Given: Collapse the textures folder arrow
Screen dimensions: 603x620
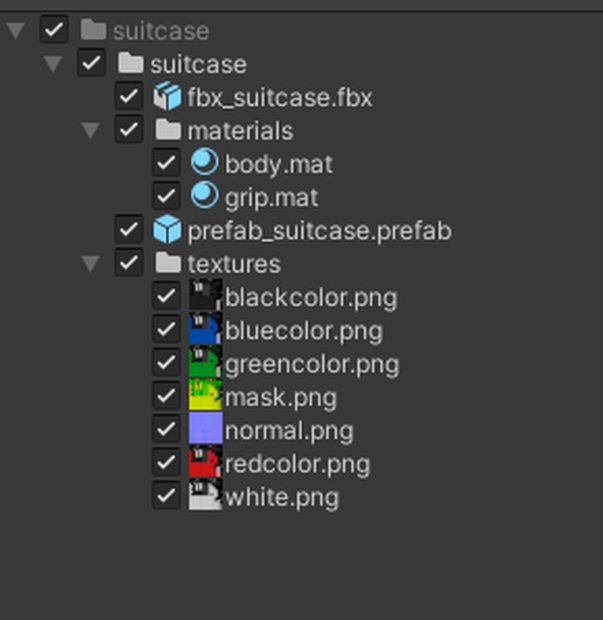Looking at the screenshot, I should click(91, 263).
